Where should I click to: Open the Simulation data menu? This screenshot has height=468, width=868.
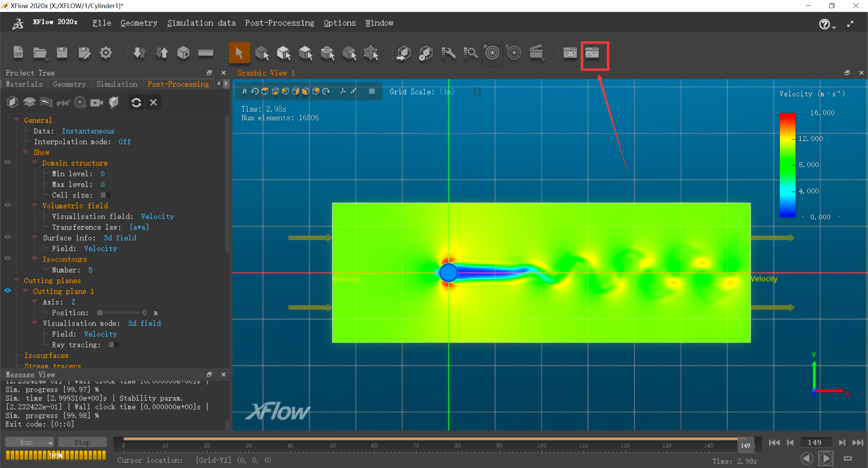coord(201,23)
